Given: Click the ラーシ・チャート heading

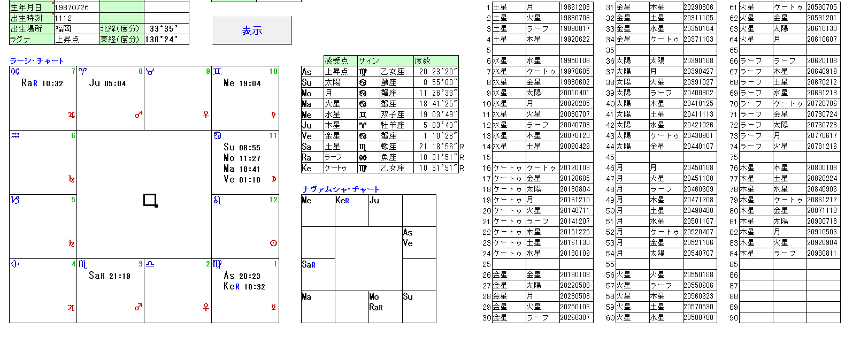Looking at the screenshot, I should coord(36,61).
